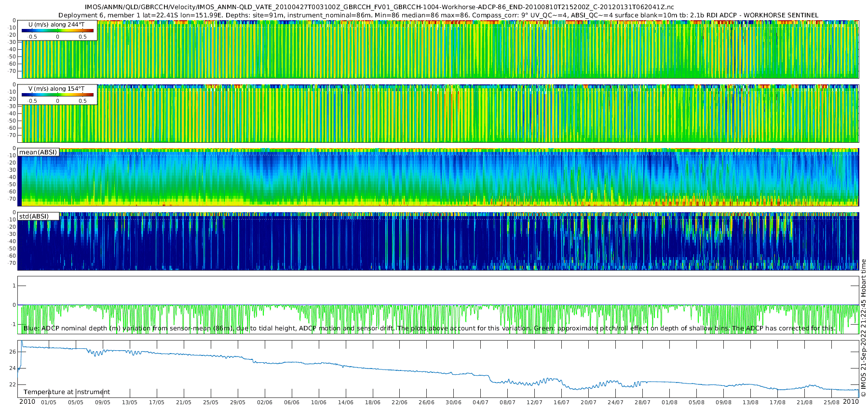The image size is (868, 410).
Task: Click the V velocity heatmap panel
Action: [x=438, y=113]
